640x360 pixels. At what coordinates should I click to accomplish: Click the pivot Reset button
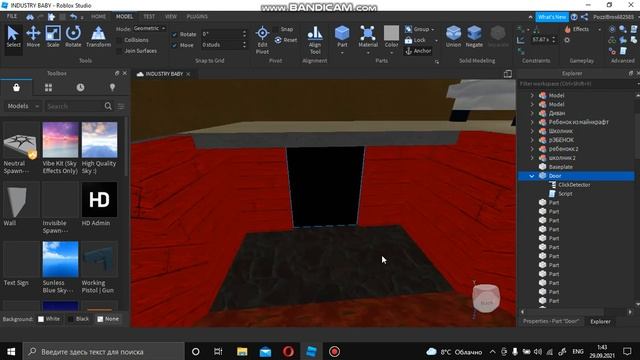tap(286, 40)
